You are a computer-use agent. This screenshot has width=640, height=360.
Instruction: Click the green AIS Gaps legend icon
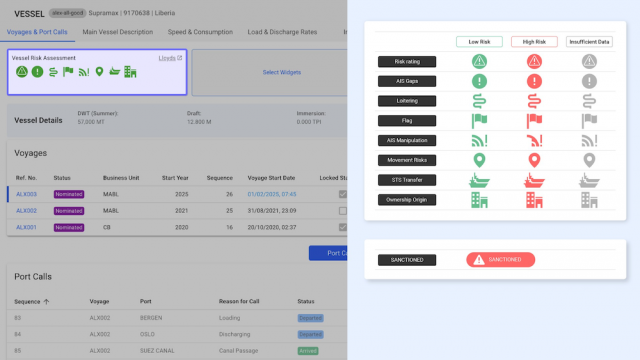point(479,81)
